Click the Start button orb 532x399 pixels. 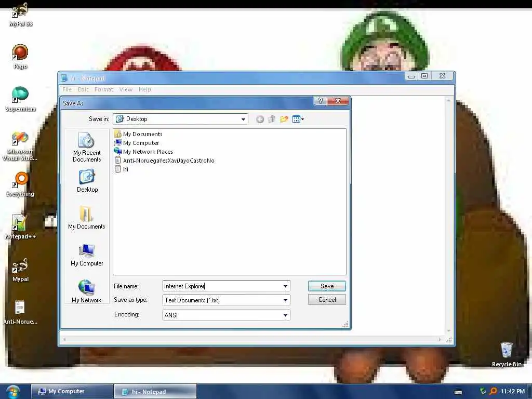coord(12,392)
